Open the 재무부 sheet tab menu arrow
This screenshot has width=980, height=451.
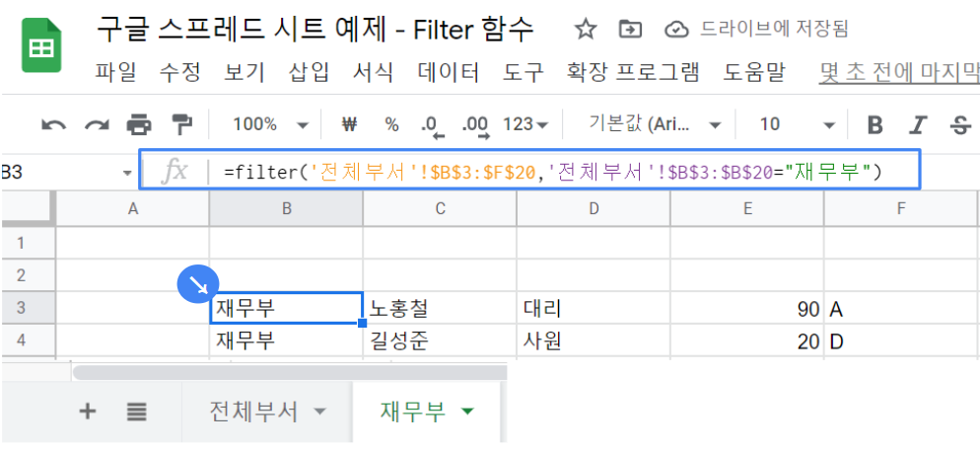pyautogui.click(x=467, y=412)
